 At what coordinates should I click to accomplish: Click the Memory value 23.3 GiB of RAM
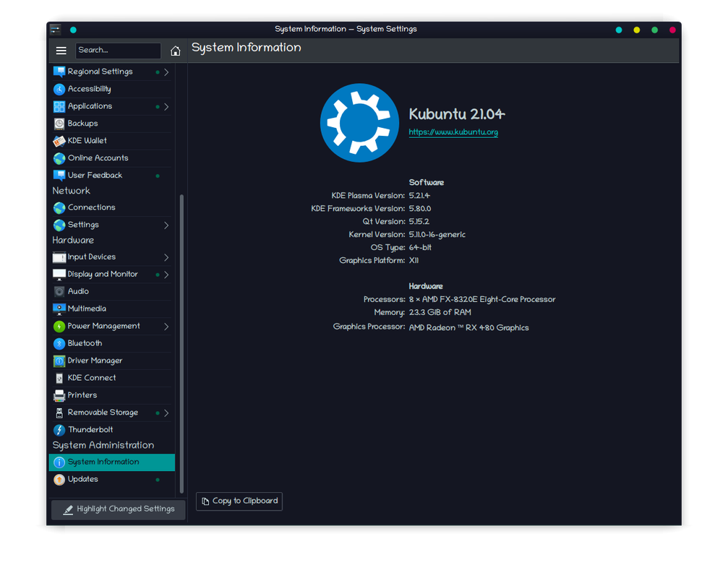click(440, 313)
